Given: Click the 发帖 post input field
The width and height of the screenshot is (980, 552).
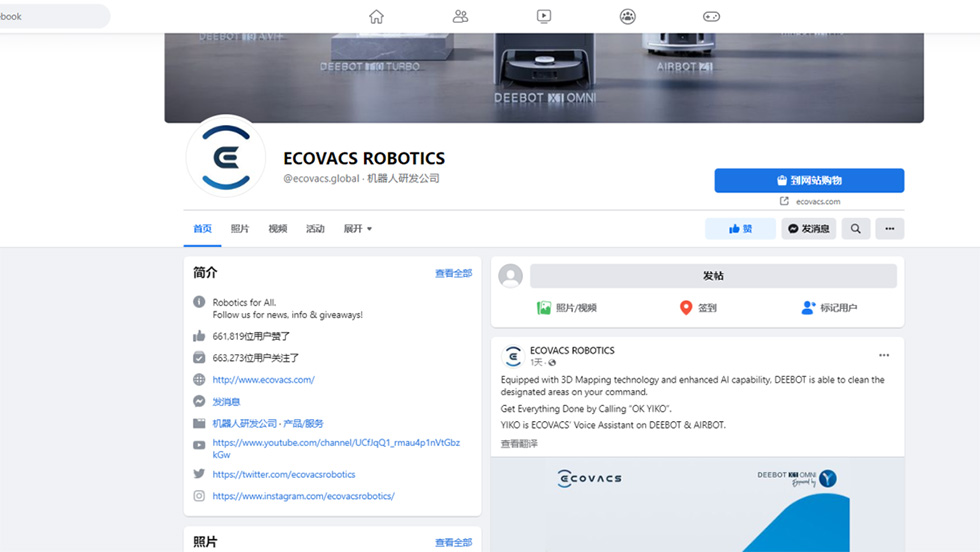Looking at the screenshot, I should 713,276.
